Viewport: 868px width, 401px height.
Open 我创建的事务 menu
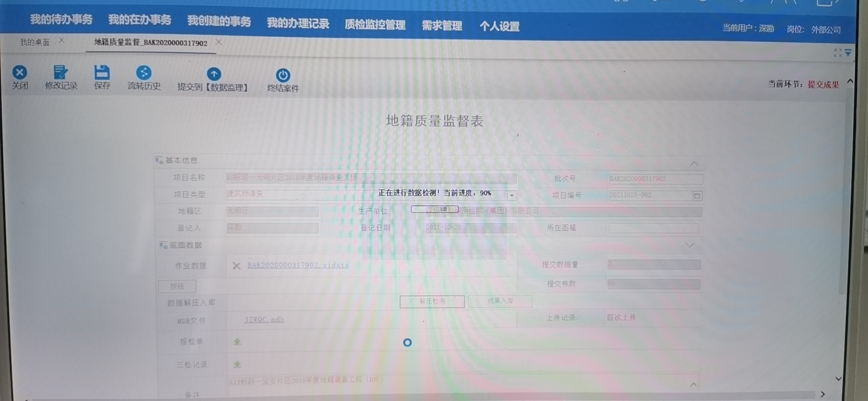click(x=219, y=21)
